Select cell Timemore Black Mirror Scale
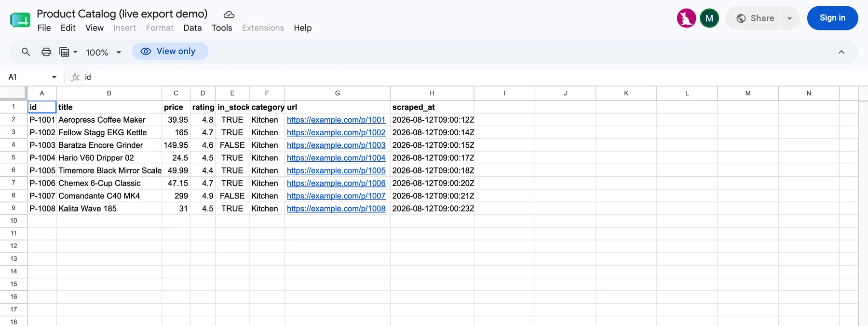The height and width of the screenshot is (326, 868). pos(109,170)
